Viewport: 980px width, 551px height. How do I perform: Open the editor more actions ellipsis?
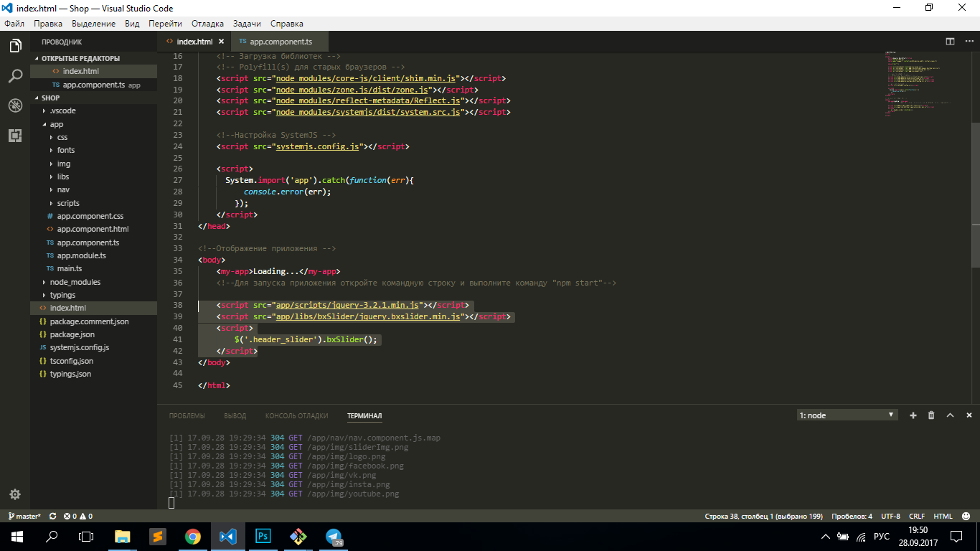coord(969,42)
